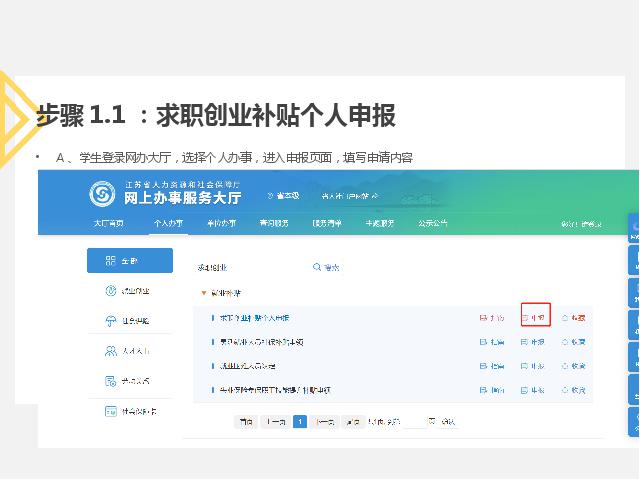This screenshot has height=480, width=640.
Task: Go to 下一页 in pagination
Action: [x=325, y=422]
